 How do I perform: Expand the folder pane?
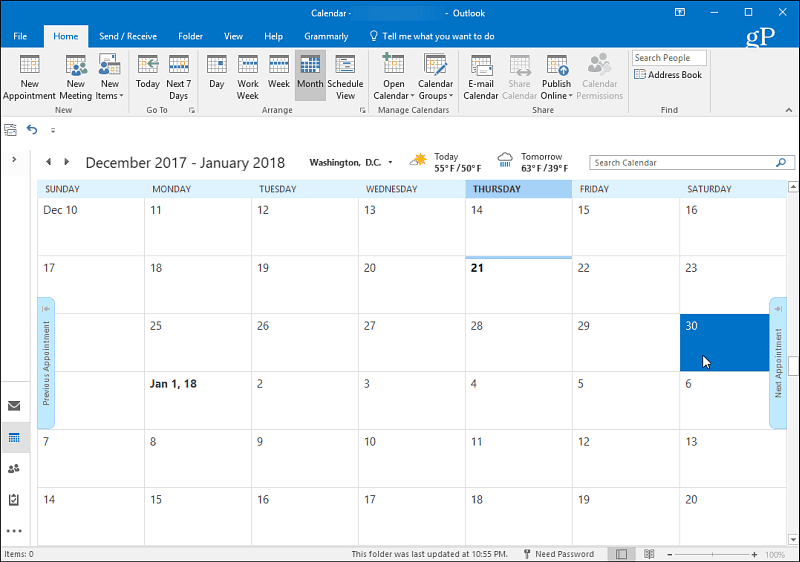pos(14,160)
